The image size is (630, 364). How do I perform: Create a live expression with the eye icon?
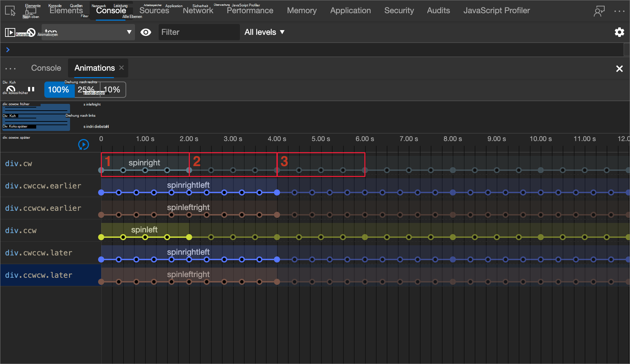click(x=146, y=32)
